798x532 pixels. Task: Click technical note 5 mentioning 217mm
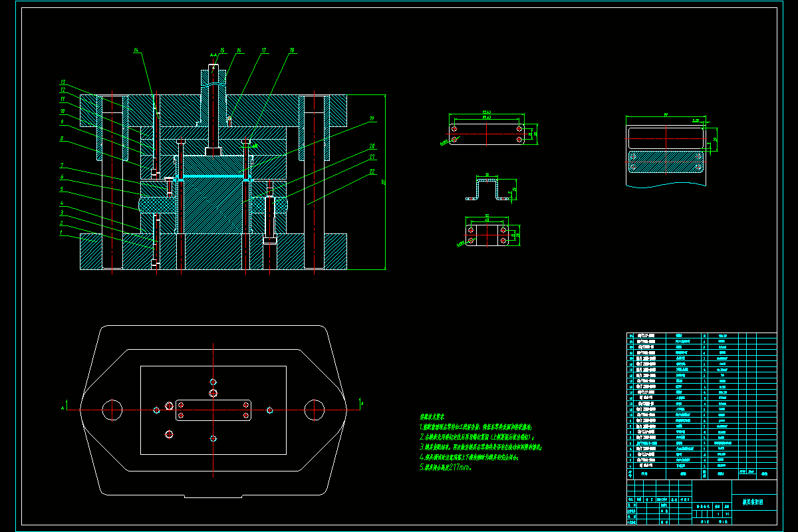point(446,468)
